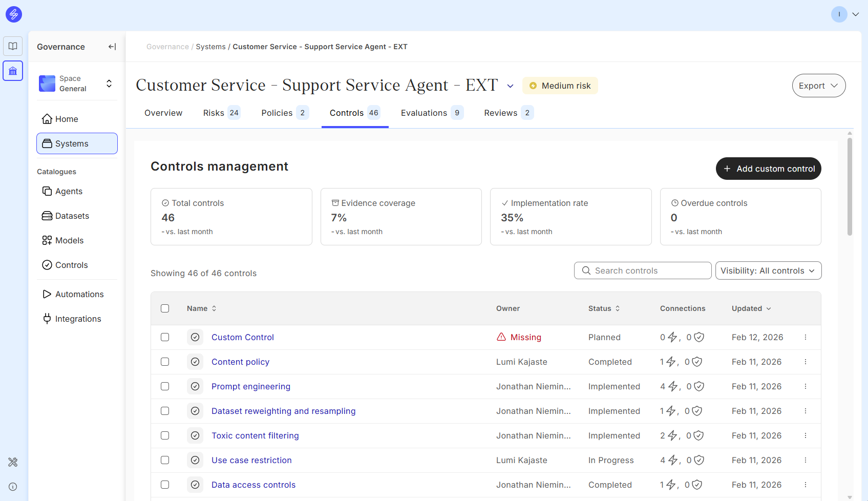This screenshot has width=868, height=501.
Task: Check the Content policy row checkbox
Action: (165, 362)
